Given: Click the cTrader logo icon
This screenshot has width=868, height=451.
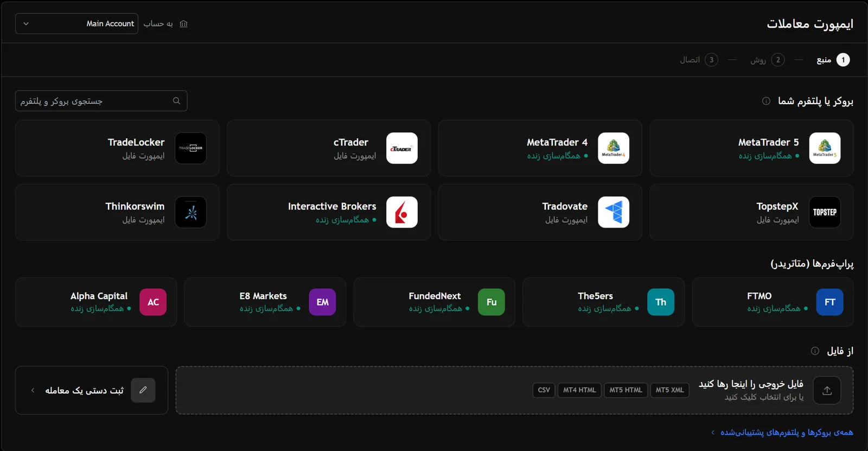Looking at the screenshot, I should pyautogui.click(x=402, y=148).
